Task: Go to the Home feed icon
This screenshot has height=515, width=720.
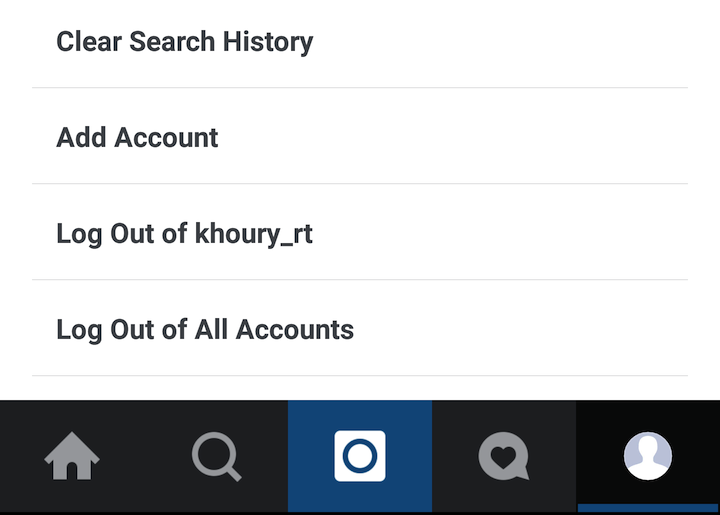Action: (72, 457)
